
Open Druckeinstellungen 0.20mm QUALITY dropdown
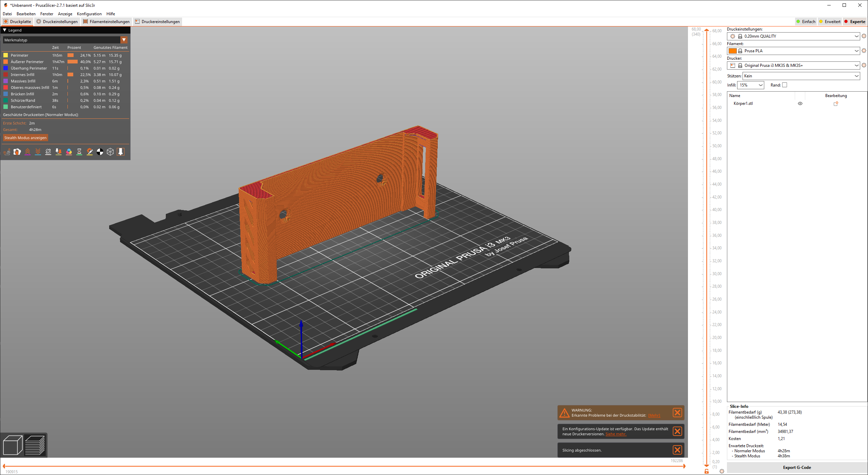[x=793, y=36]
